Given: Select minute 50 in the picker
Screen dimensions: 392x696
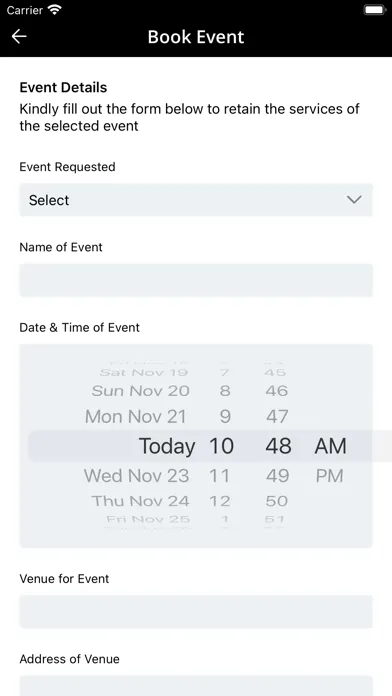Looking at the screenshot, I should [x=277, y=501].
